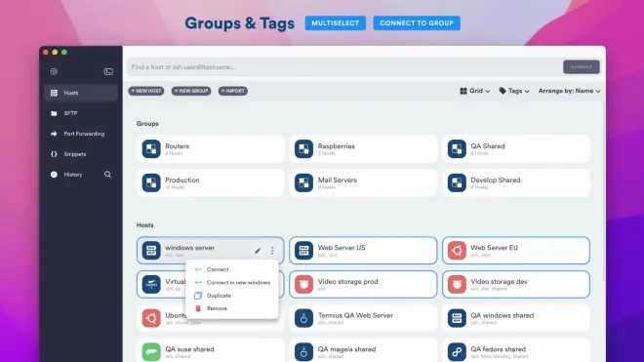Click the History search magnifier icon
This screenshot has height=362, width=644.
(107, 175)
